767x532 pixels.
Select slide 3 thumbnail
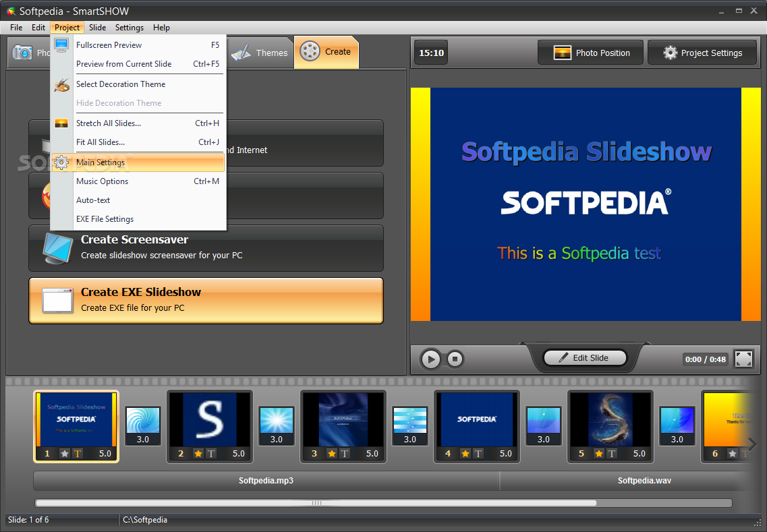tap(343, 426)
